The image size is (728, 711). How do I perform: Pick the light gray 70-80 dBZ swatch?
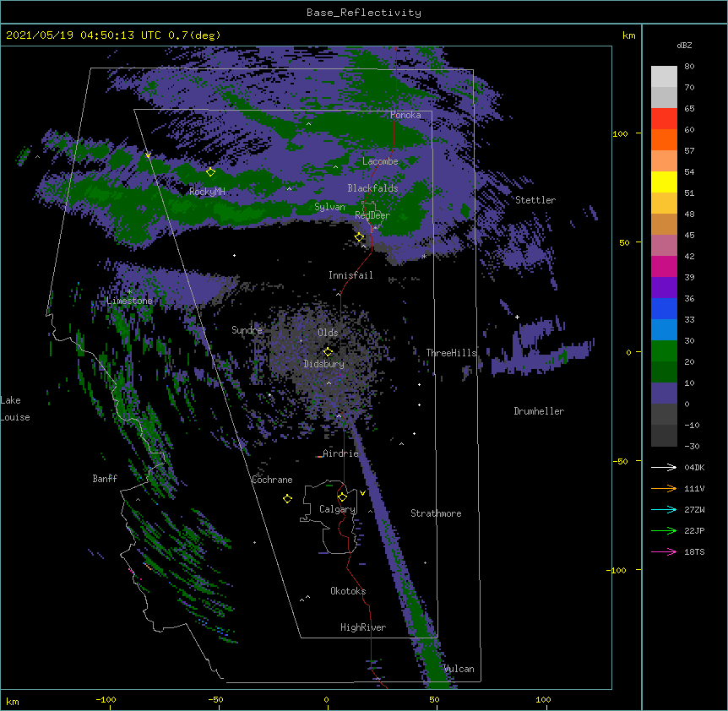[664, 77]
